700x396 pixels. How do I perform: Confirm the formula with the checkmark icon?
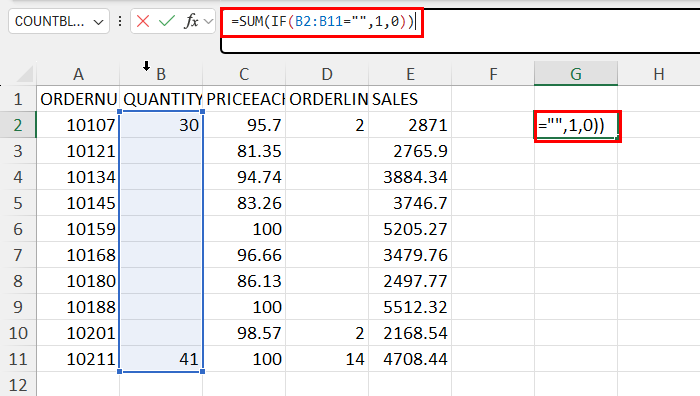click(x=167, y=21)
